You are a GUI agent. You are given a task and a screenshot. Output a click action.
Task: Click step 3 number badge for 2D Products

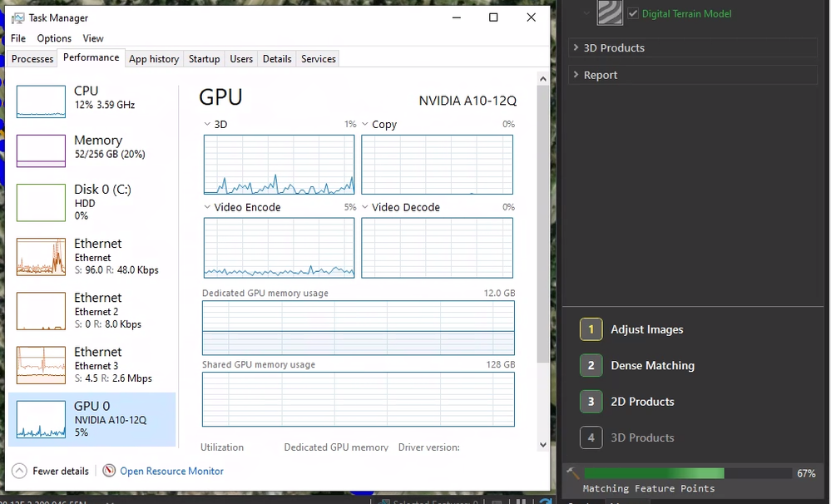pyautogui.click(x=591, y=401)
